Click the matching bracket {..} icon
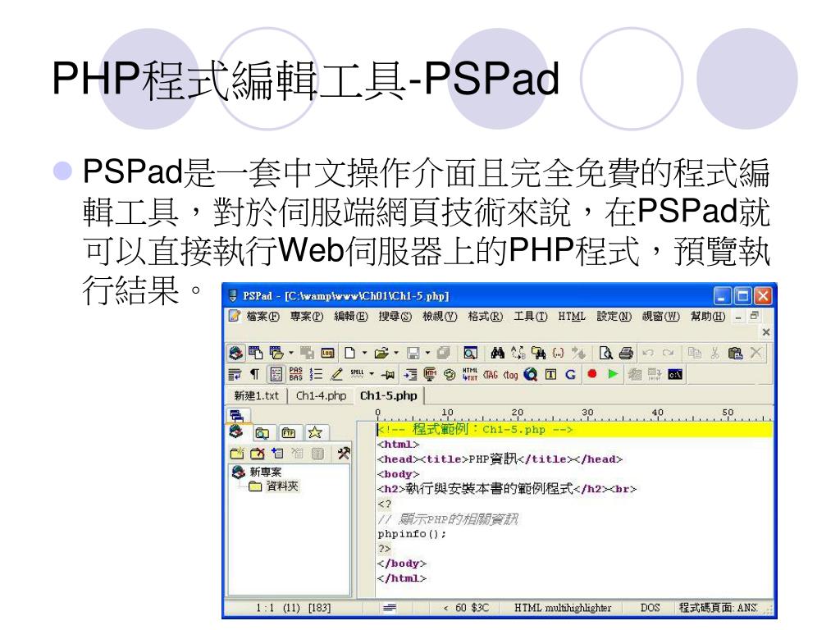The image size is (840, 630). click(x=558, y=353)
